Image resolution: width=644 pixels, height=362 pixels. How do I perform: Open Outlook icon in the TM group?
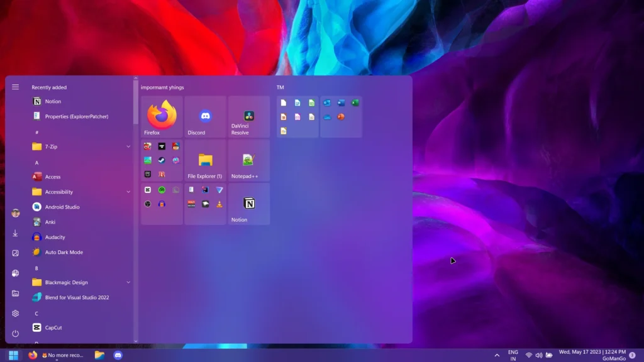(x=327, y=103)
